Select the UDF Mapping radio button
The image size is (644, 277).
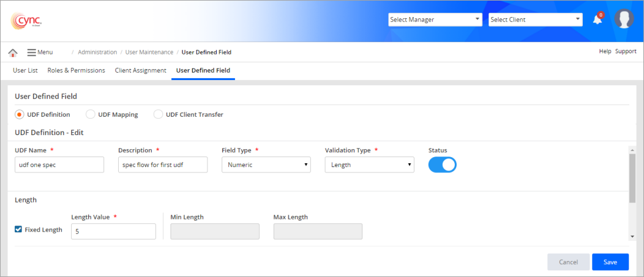click(91, 114)
